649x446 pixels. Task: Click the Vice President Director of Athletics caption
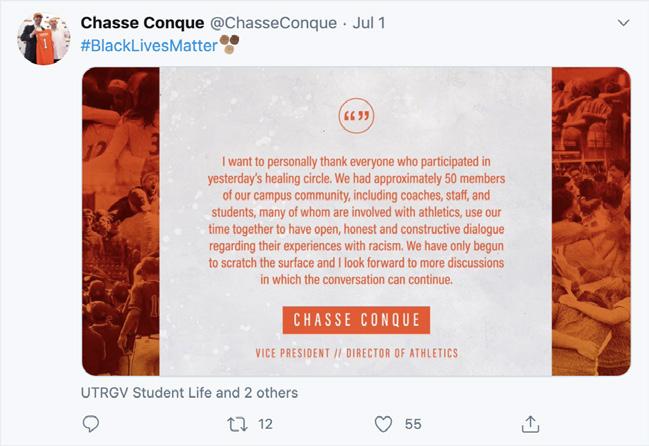357,353
